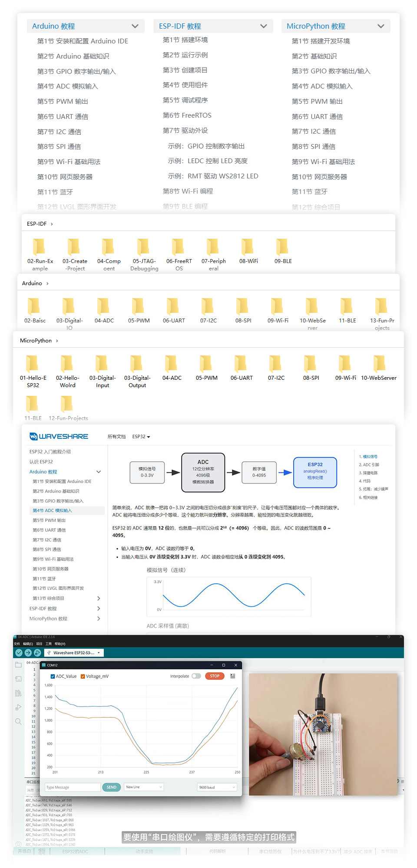Open ESP32 入门教程介绍 in the Waveshare sidebar

pos(50,452)
